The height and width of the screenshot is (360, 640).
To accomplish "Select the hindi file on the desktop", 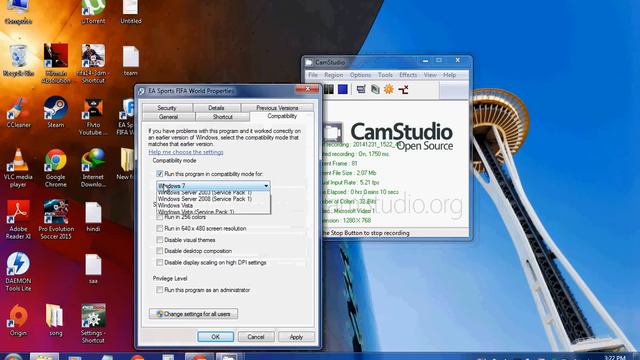I will [93, 217].
